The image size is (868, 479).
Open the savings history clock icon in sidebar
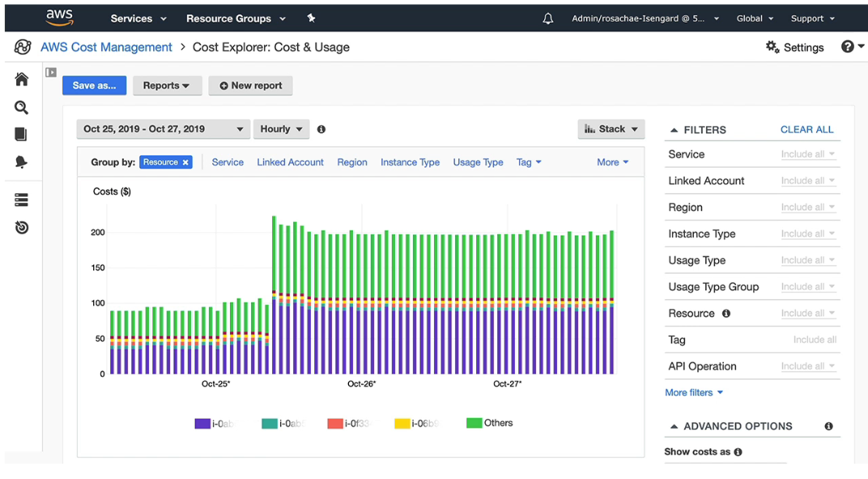point(22,227)
